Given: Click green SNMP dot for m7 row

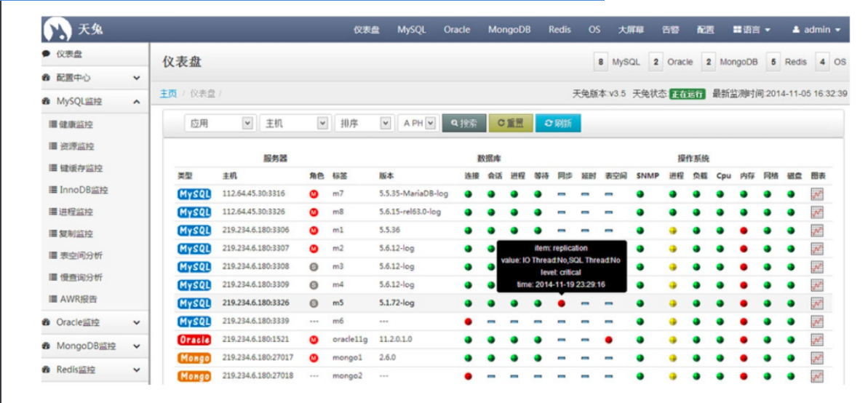Looking at the screenshot, I should pyautogui.click(x=640, y=194).
